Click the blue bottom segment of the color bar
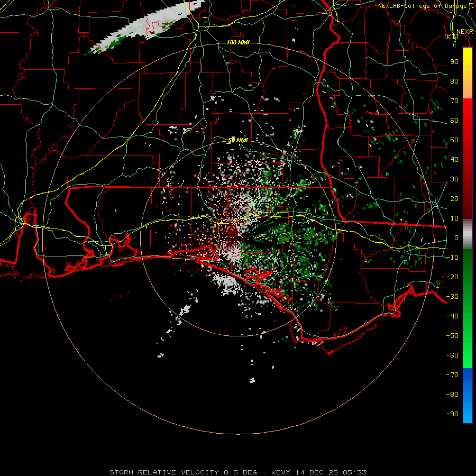Screen dimensions: 476x476 click(x=467, y=395)
